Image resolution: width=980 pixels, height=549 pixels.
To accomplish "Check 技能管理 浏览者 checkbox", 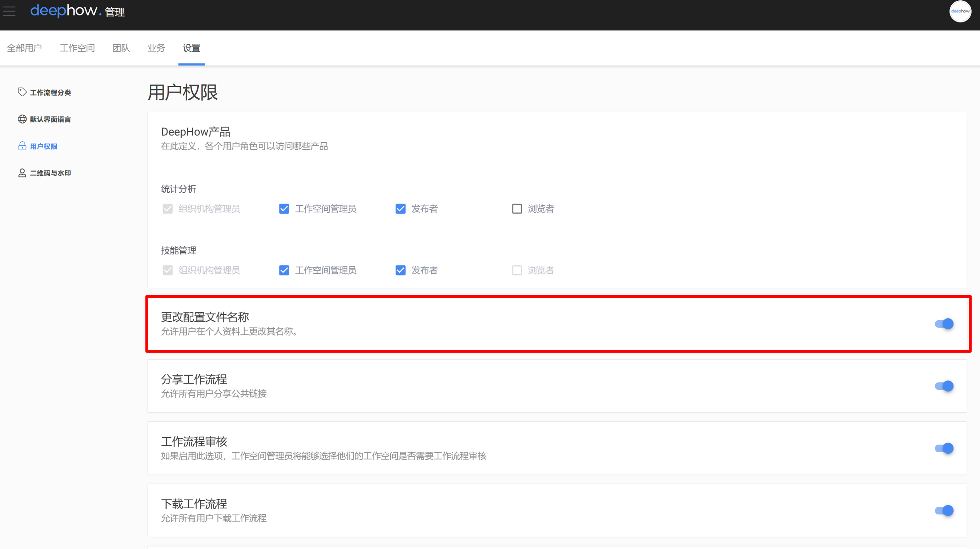I will [x=517, y=271].
